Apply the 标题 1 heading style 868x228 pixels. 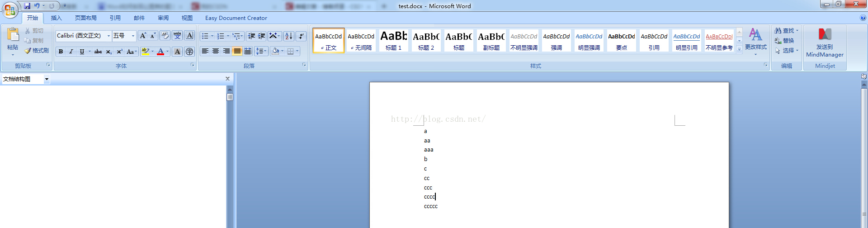point(393,40)
